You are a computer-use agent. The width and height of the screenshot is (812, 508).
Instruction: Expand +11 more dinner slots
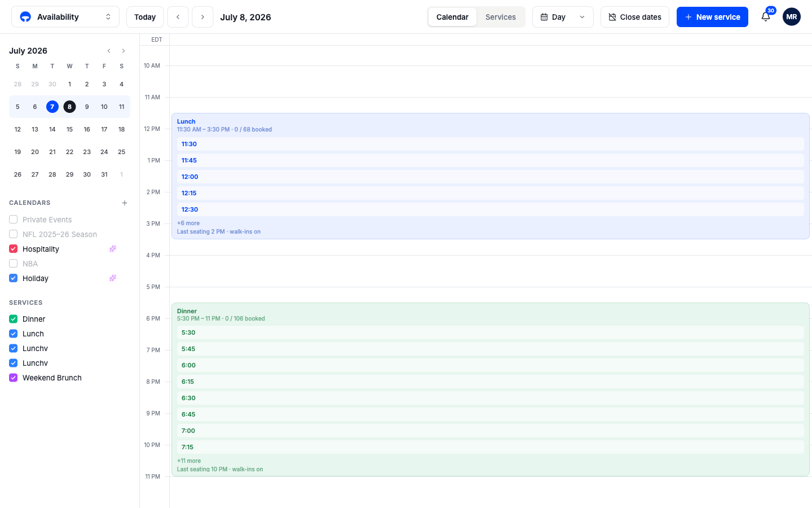pos(189,461)
